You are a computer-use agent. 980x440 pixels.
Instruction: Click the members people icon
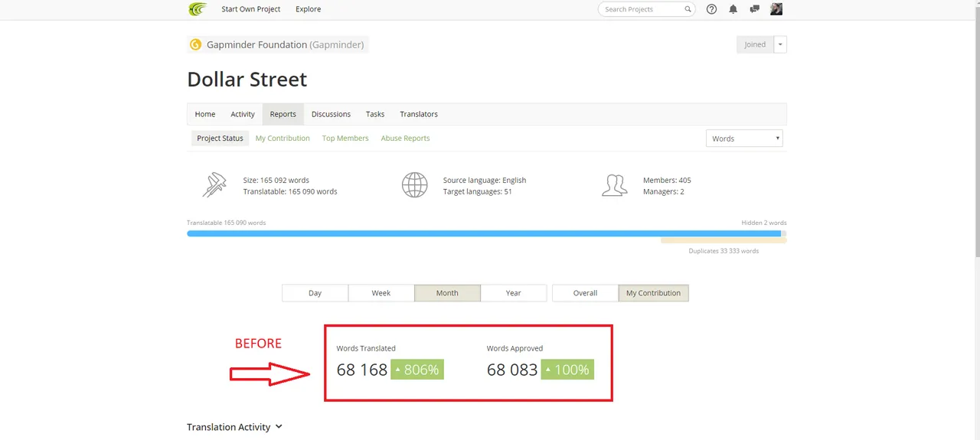pyautogui.click(x=615, y=185)
